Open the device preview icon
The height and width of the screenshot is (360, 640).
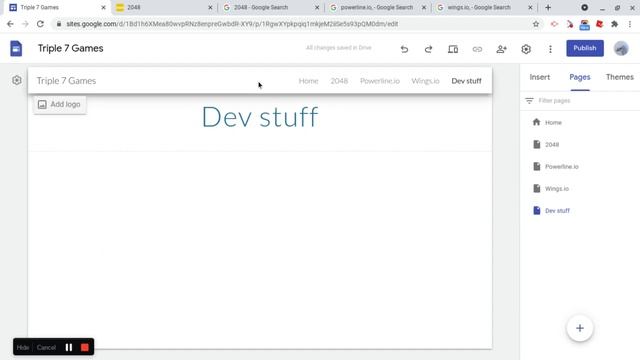click(453, 49)
